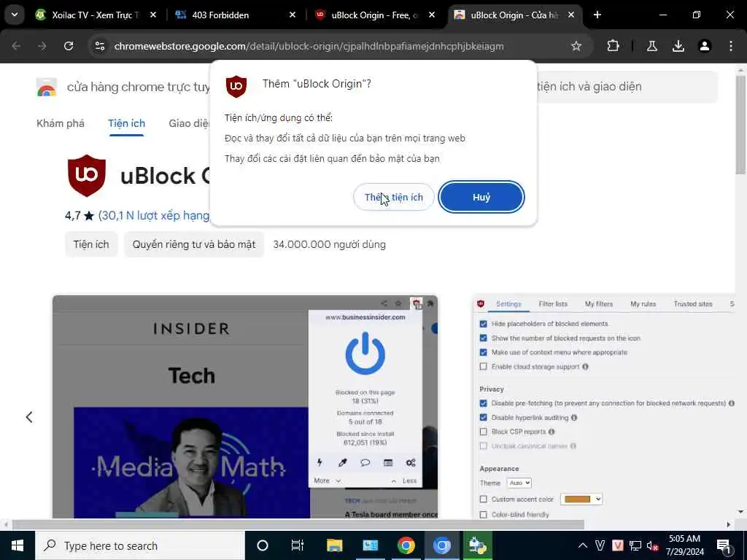The image size is (747, 560).
Task: Click the Chrome Web Store logo
Action: click(x=47, y=87)
